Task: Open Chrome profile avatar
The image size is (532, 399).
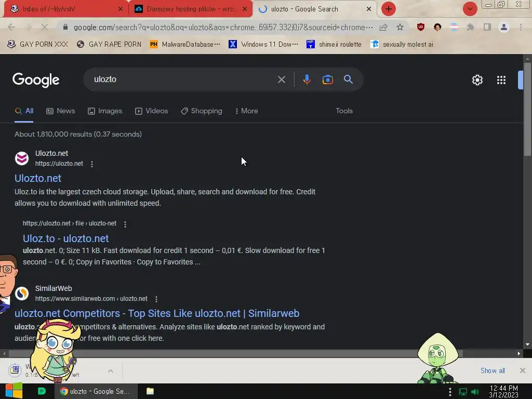Action: (503, 27)
